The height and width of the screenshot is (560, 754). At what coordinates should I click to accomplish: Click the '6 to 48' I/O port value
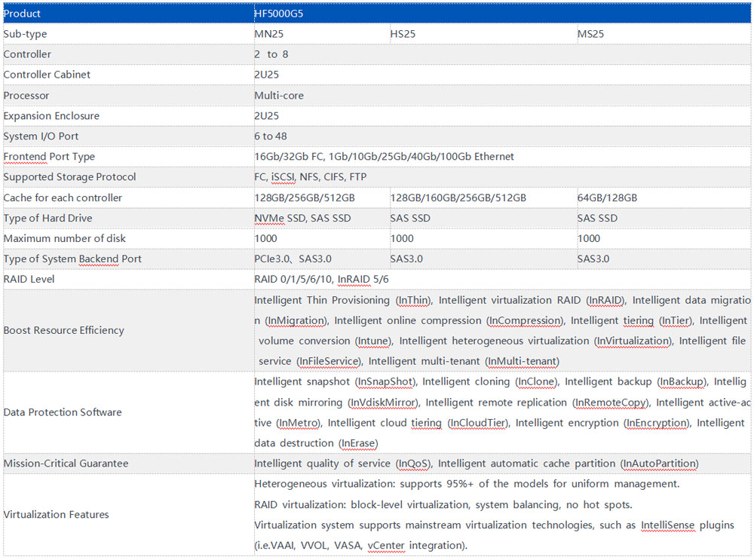tap(271, 136)
